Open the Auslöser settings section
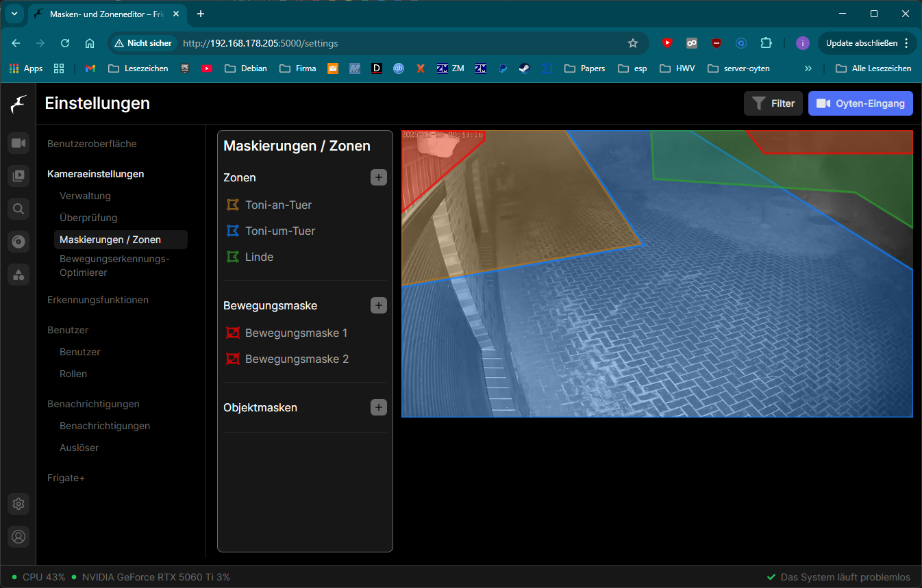This screenshot has height=588, width=922. click(79, 448)
